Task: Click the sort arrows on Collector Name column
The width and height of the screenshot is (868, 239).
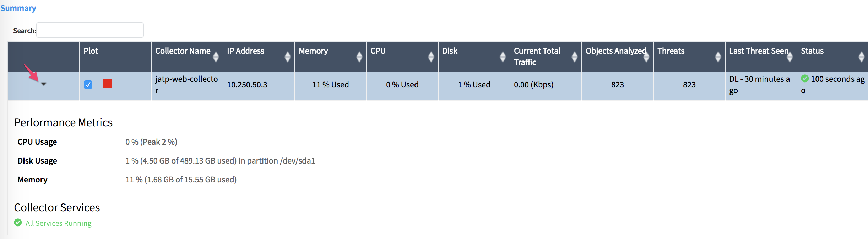Action: pyautogui.click(x=216, y=57)
